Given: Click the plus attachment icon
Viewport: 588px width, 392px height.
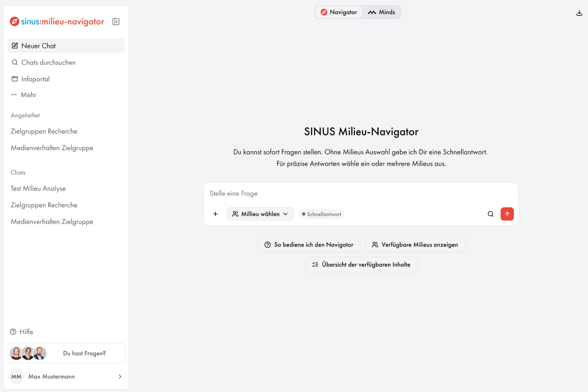Looking at the screenshot, I should [215, 214].
